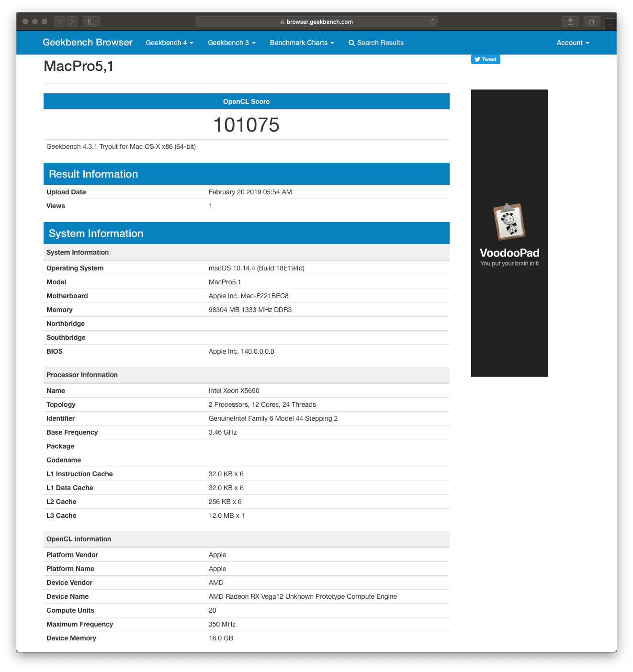The width and height of the screenshot is (633, 672).
Task: Click the Model row value MacPro5,1
Action: point(225,282)
